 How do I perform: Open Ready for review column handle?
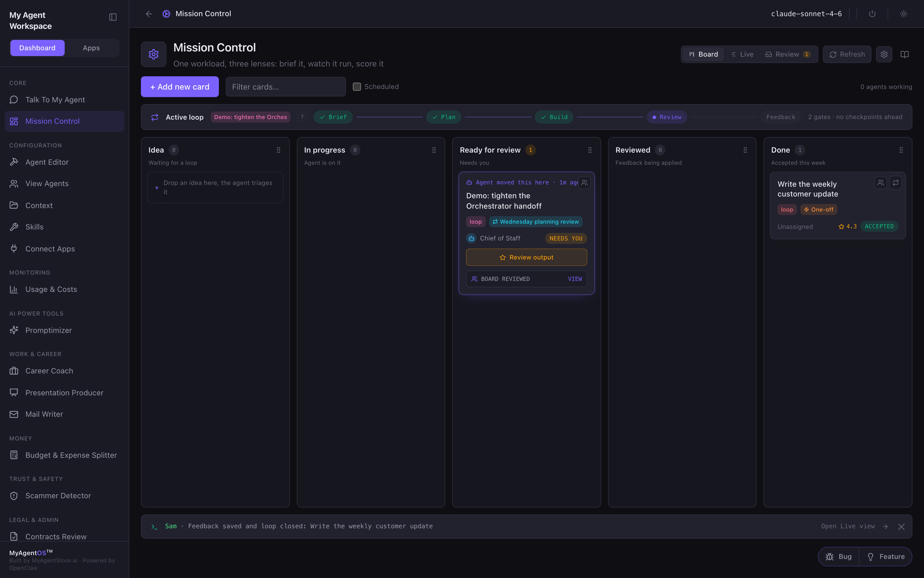590,150
